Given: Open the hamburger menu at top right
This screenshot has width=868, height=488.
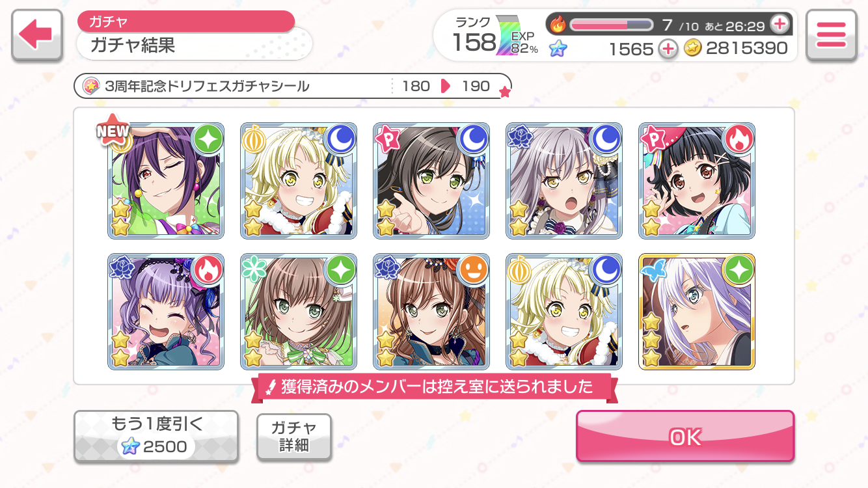Looking at the screenshot, I should click(831, 35).
